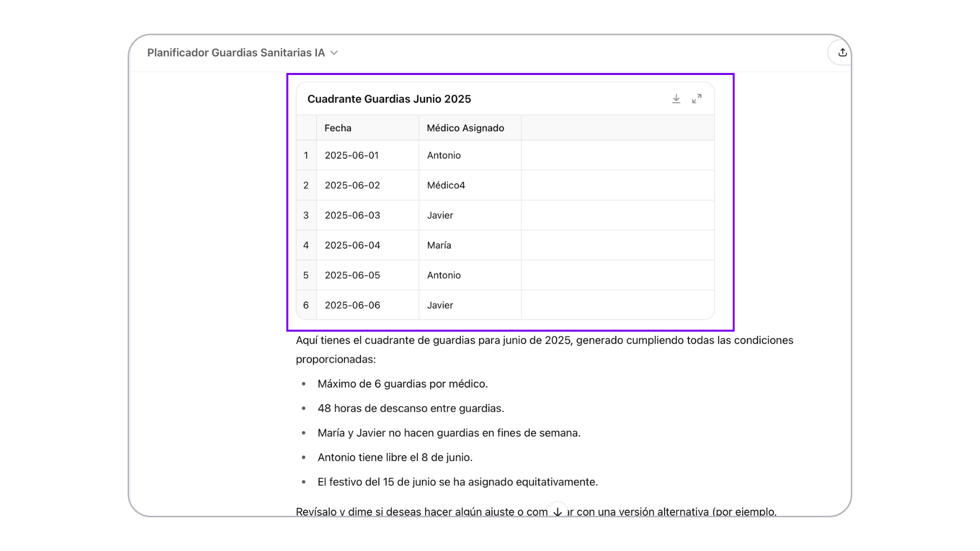Click Javier in the 2025-06-03 row
Image resolution: width=980 pixels, height=551 pixels.
click(x=470, y=215)
